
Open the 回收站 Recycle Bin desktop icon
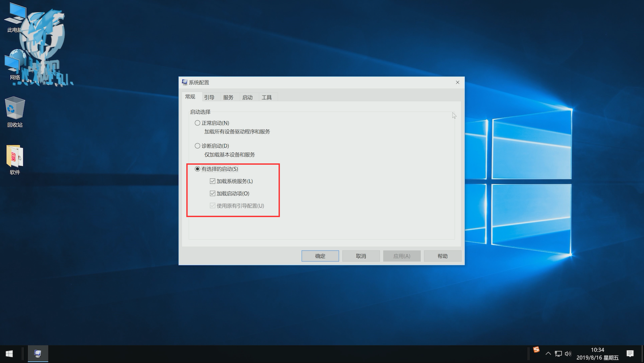[x=15, y=112]
